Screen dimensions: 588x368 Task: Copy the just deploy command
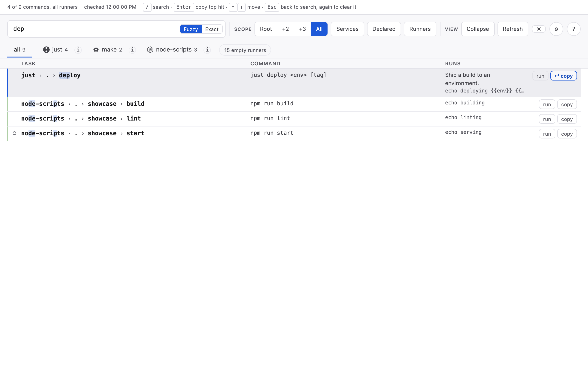click(563, 76)
